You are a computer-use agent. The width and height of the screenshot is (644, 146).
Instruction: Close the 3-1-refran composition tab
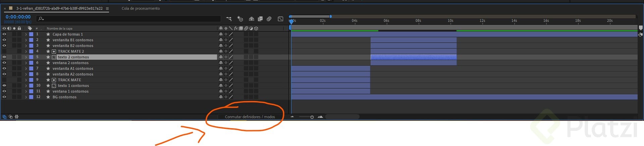point(5,9)
